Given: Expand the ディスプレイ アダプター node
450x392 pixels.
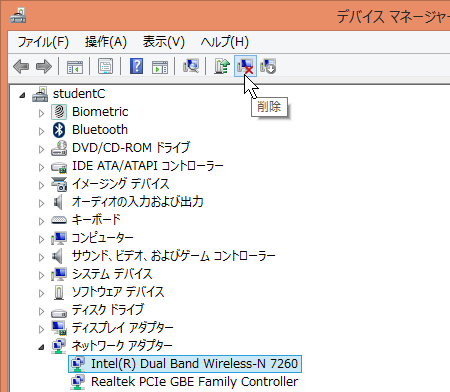Looking at the screenshot, I should (x=41, y=329).
